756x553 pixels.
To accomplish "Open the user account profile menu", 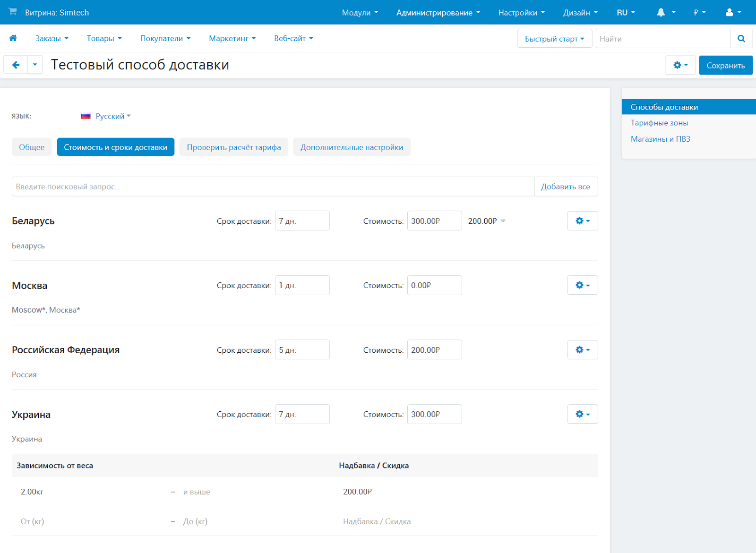I will (733, 13).
